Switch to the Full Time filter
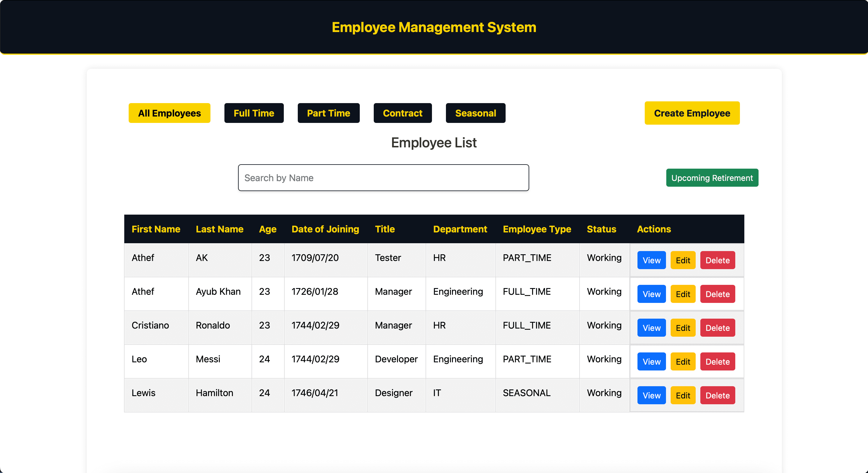The height and width of the screenshot is (473, 868). [254, 113]
